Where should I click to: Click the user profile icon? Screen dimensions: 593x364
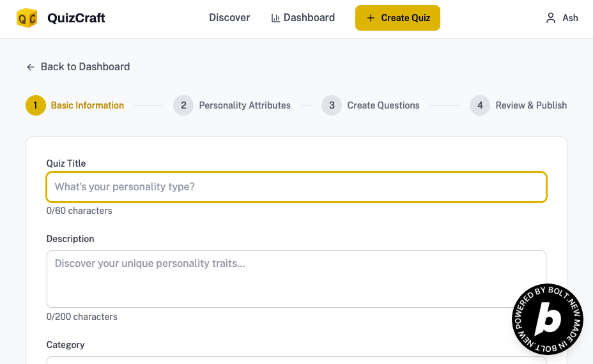[x=551, y=18]
